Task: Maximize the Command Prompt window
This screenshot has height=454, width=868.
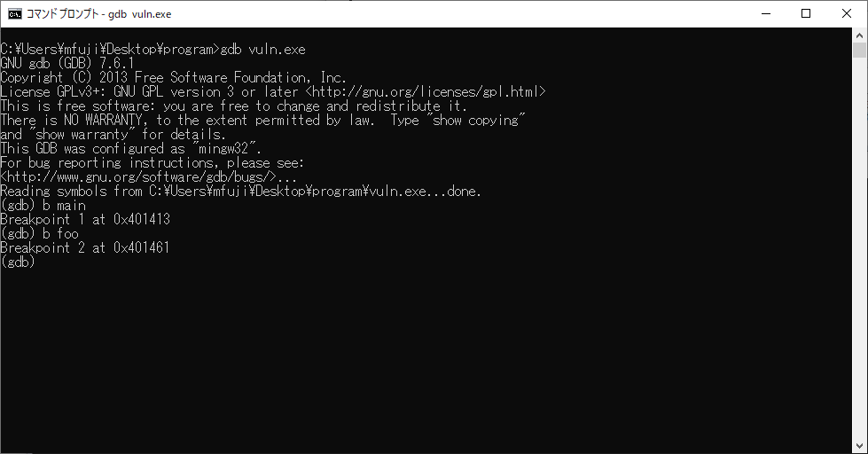Action: pyautogui.click(x=805, y=13)
